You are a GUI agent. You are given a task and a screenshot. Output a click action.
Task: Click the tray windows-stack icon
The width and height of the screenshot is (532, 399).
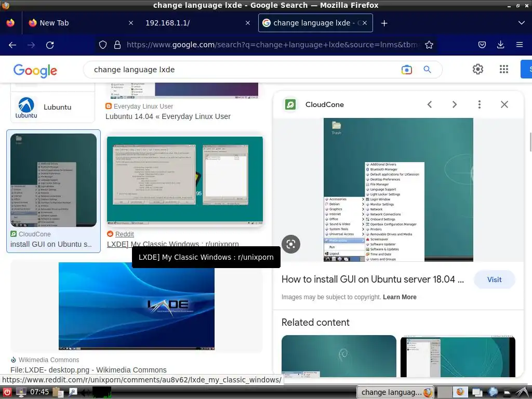point(477,392)
